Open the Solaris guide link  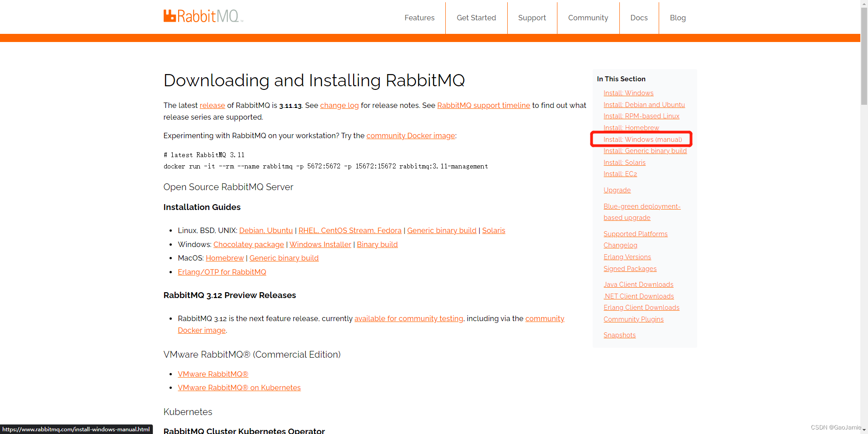[494, 230]
